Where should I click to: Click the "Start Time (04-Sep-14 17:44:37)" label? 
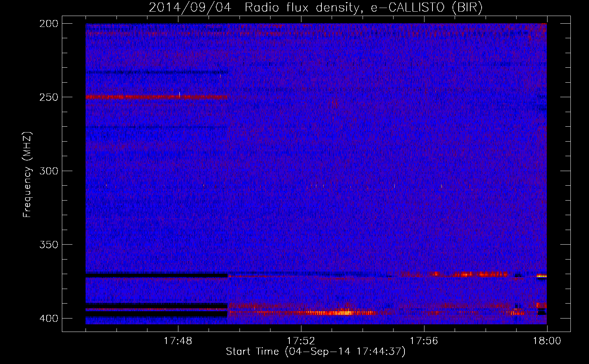point(316,352)
